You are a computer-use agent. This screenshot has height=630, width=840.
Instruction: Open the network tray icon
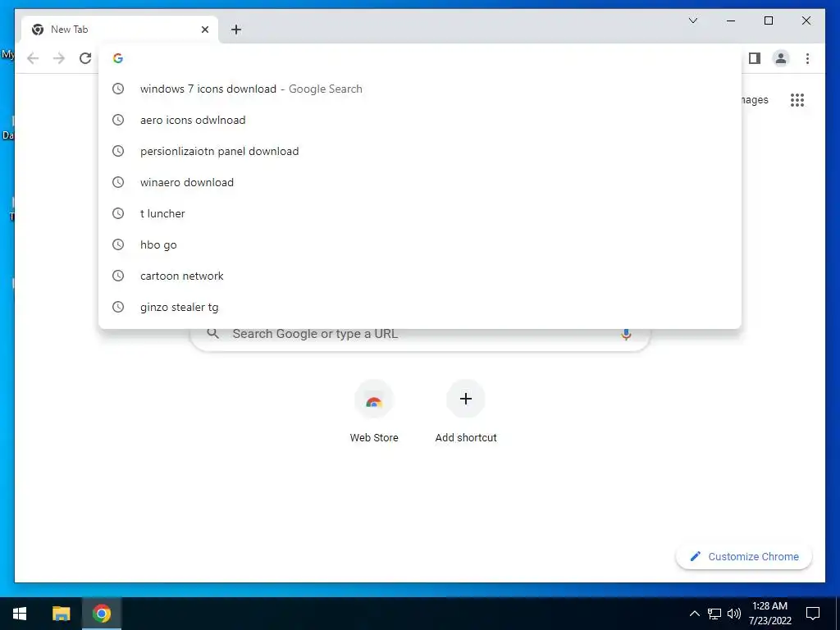(714, 614)
